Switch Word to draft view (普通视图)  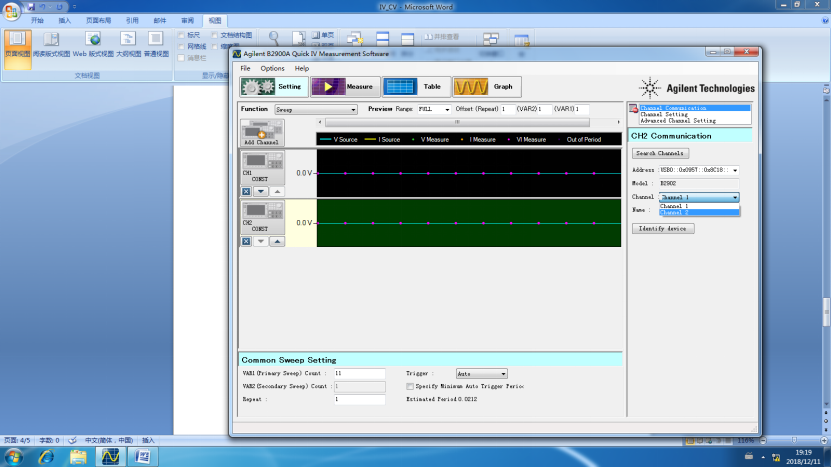coord(156,44)
